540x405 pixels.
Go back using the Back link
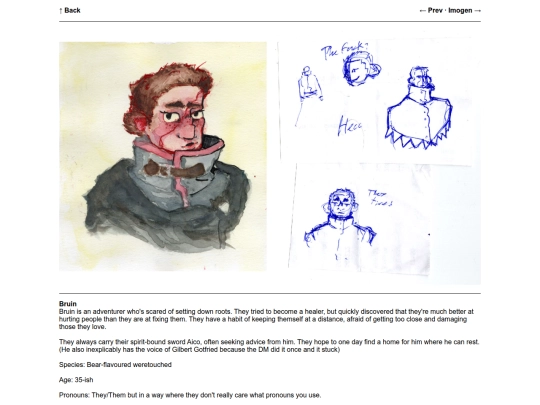(70, 10)
